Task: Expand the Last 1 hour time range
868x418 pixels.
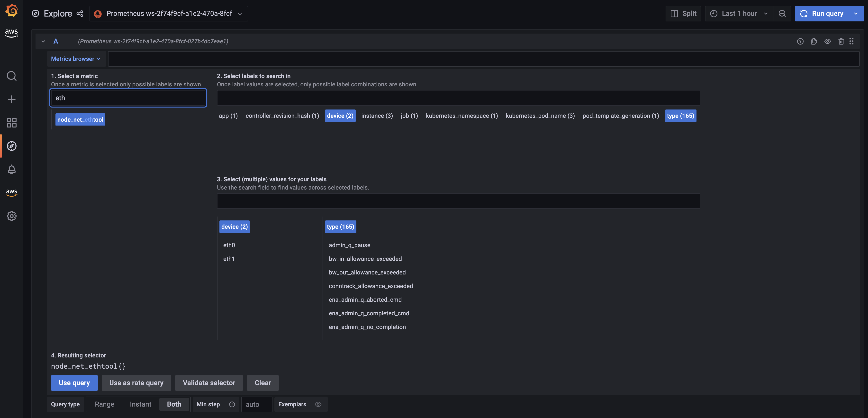Action: pyautogui.click(x=739, y=13)
